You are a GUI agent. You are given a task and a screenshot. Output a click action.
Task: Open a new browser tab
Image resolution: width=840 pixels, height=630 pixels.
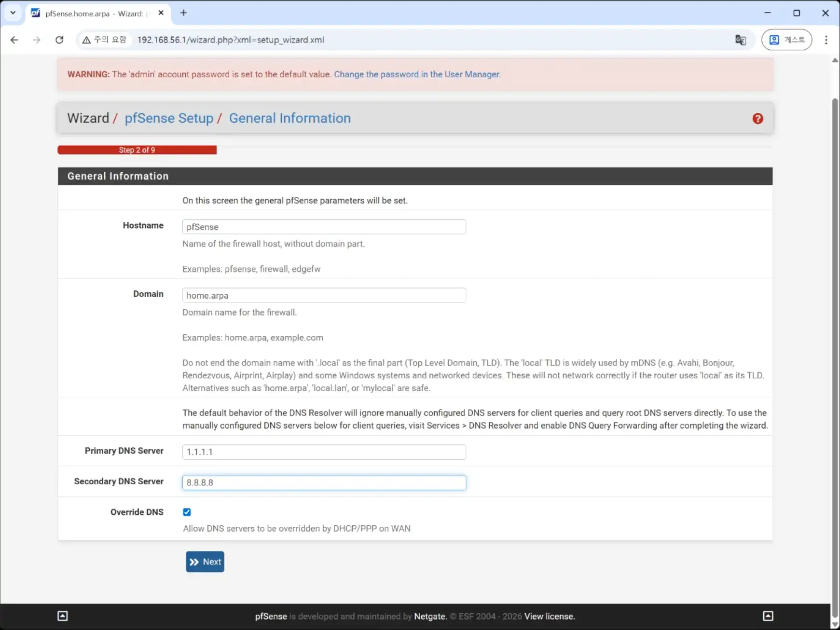pos(183,13)
